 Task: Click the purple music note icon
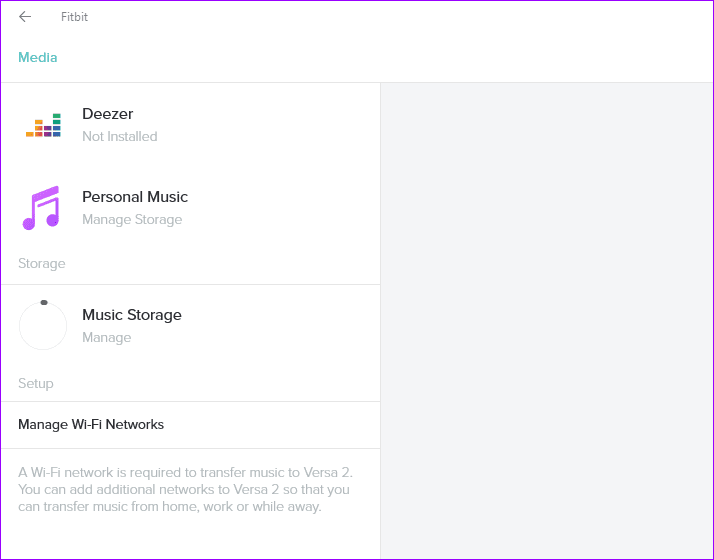[41, 208]
